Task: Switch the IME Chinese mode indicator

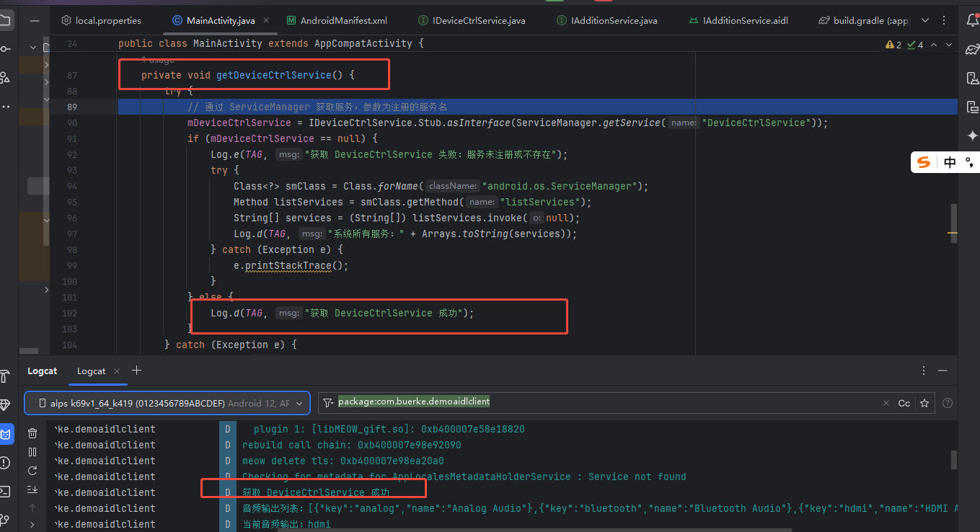Action: click(950, 162)
